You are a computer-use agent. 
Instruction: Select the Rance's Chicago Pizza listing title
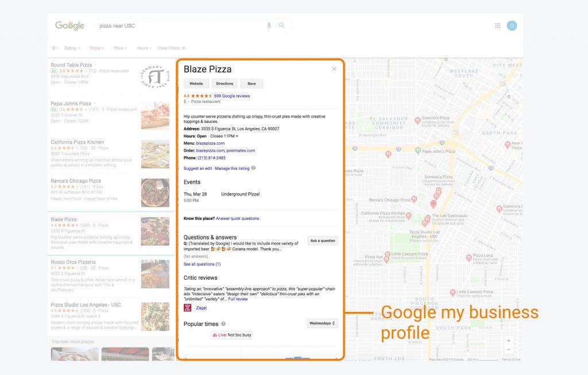coord(76,181)
